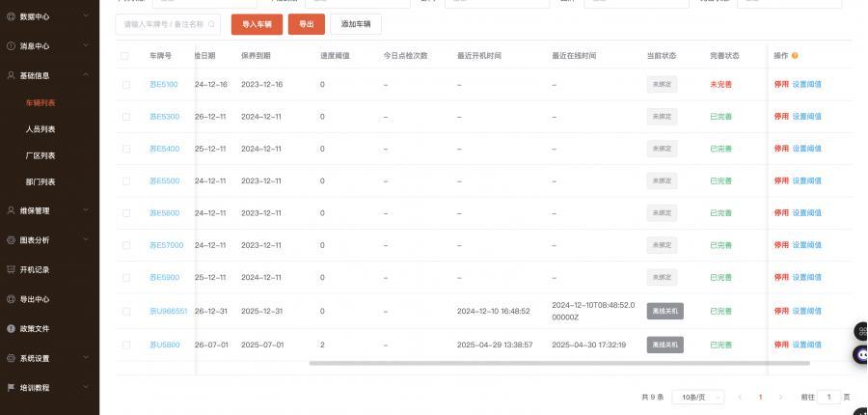The height and width of the screenshot is (415, 868).
Task: Open the 10条/页 page size dropdown
Action: 700,397
